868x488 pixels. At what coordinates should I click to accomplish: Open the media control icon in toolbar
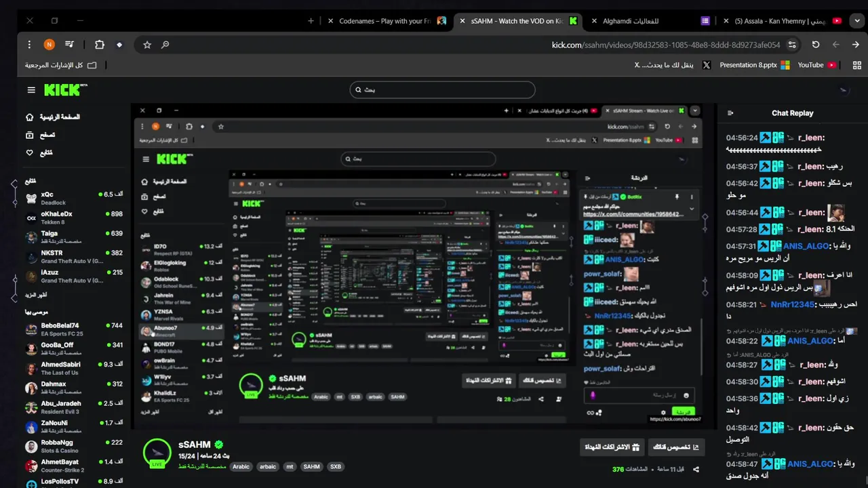coord(69,45)
